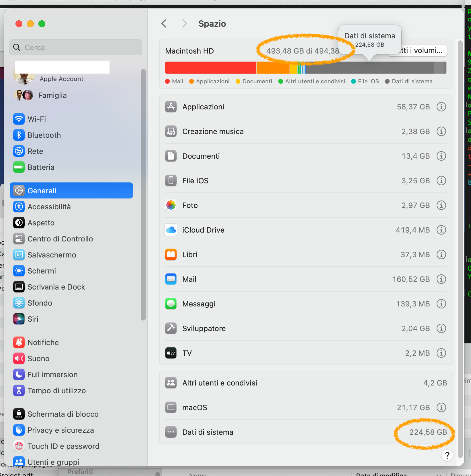Viewport: 471px width, 476px height.
Task: Click the gray Dati di sistema segment
Action: click(370, 68)
